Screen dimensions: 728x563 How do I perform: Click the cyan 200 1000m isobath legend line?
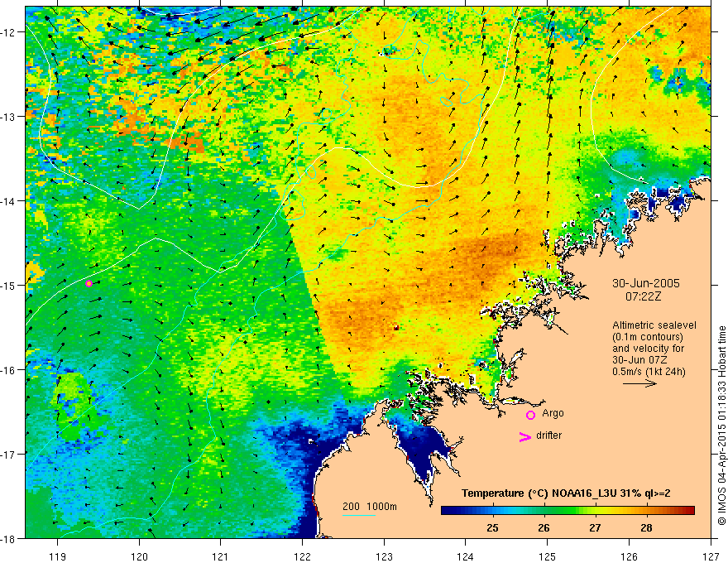point(359,515)
